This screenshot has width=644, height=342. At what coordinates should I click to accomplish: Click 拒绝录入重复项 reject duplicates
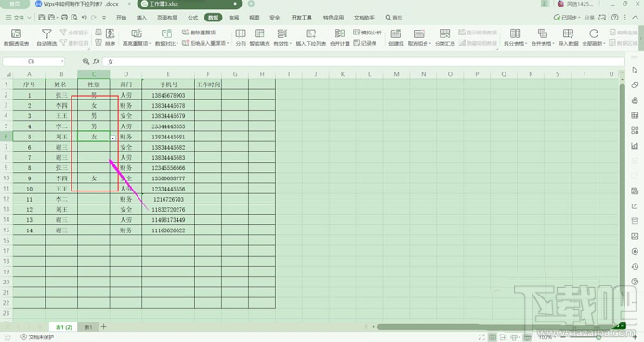pyautogui.click(x=205, y=43)
